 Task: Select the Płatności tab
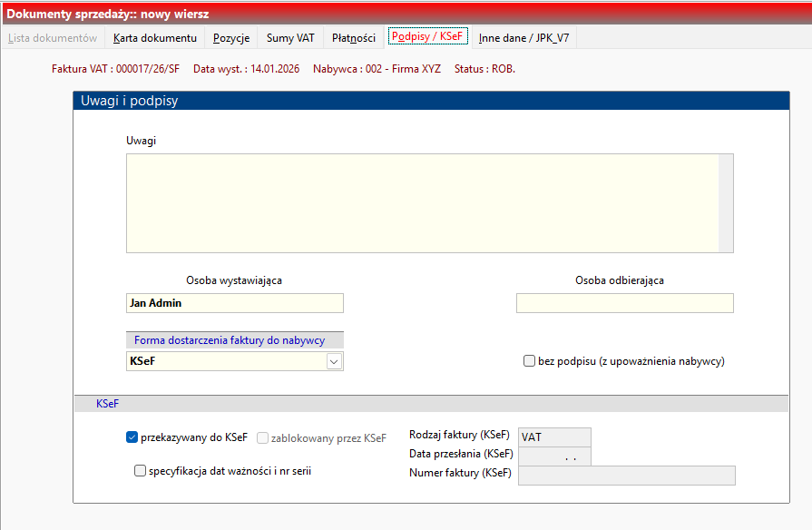[353, 38]
